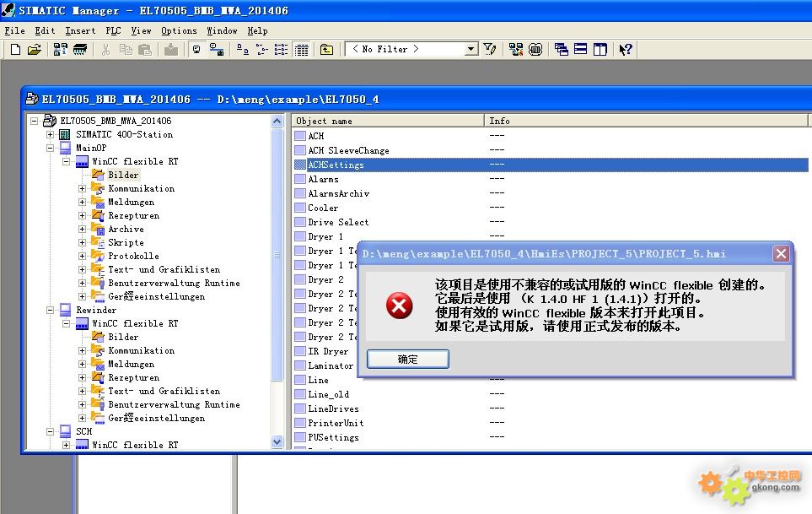Open the Edit menu

[45, 30]
